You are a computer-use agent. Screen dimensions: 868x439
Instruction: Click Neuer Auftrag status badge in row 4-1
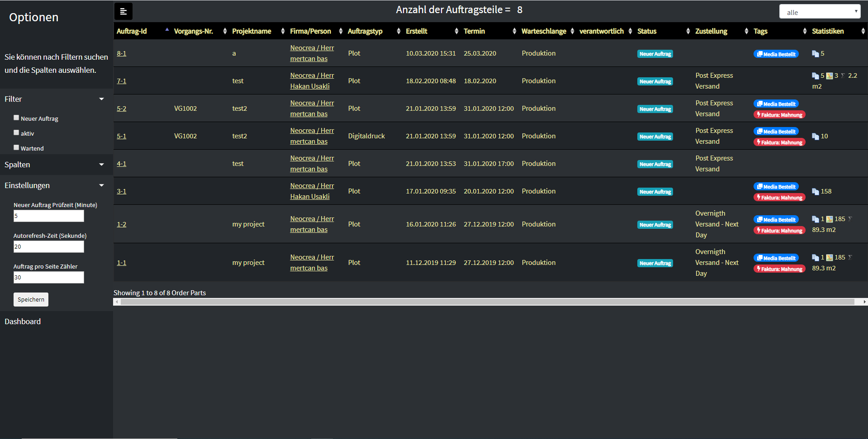tap(655, 164)
